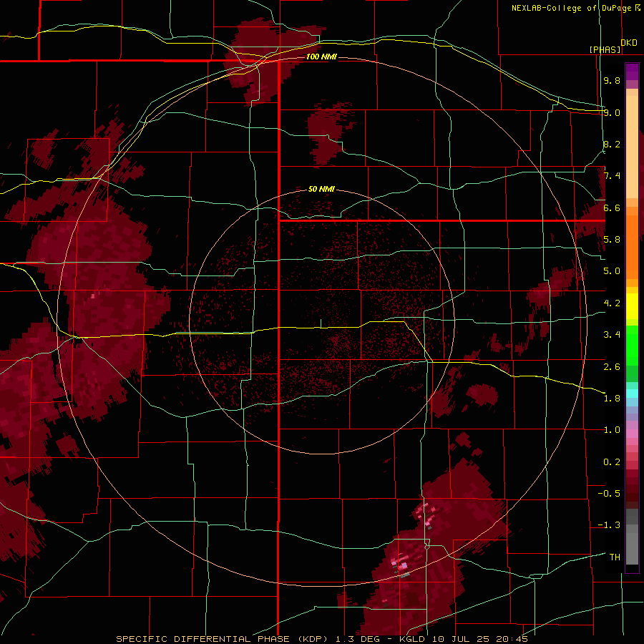Select the -1.3 scale value
Screen dimensions: 644x644
(x=609, y=525)
